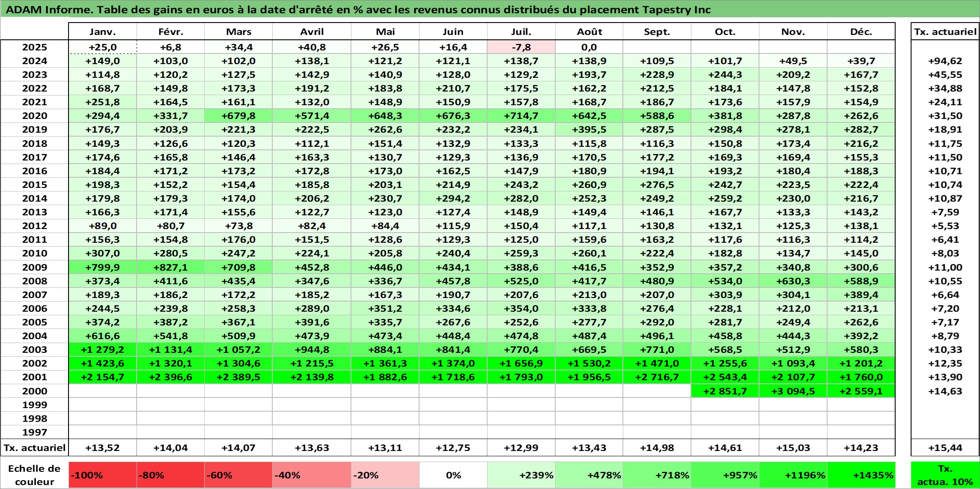Image resolution: width=980 pixels, height=489 pixels.
Task: Select the -60% color scale swatch
Action: (x=238, y=475)
